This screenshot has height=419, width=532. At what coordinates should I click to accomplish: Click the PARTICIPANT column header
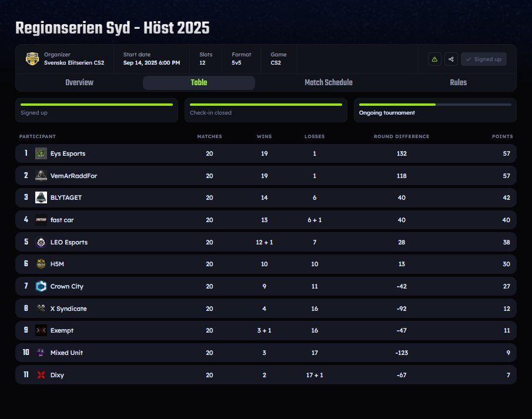(x=37, y=136)
